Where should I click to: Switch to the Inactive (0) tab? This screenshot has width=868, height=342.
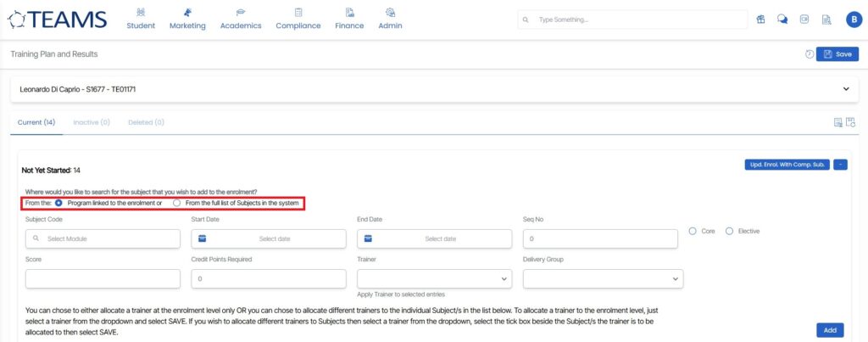pyautogui.click(x=92, y=122)
